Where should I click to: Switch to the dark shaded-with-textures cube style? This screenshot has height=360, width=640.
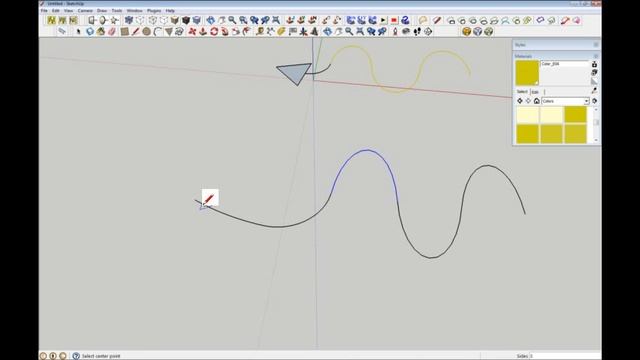tap(186, 20)
